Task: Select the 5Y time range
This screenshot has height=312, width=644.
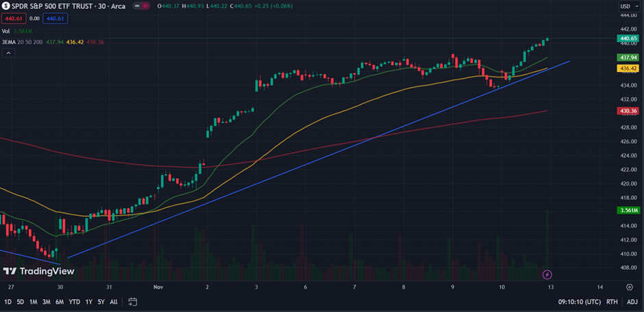Action: point(101,301)
